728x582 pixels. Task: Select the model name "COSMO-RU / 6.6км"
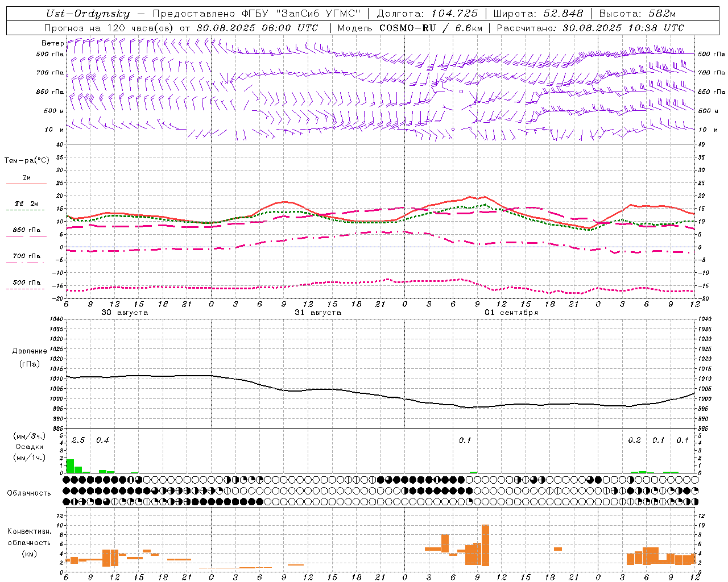[431, 28]
